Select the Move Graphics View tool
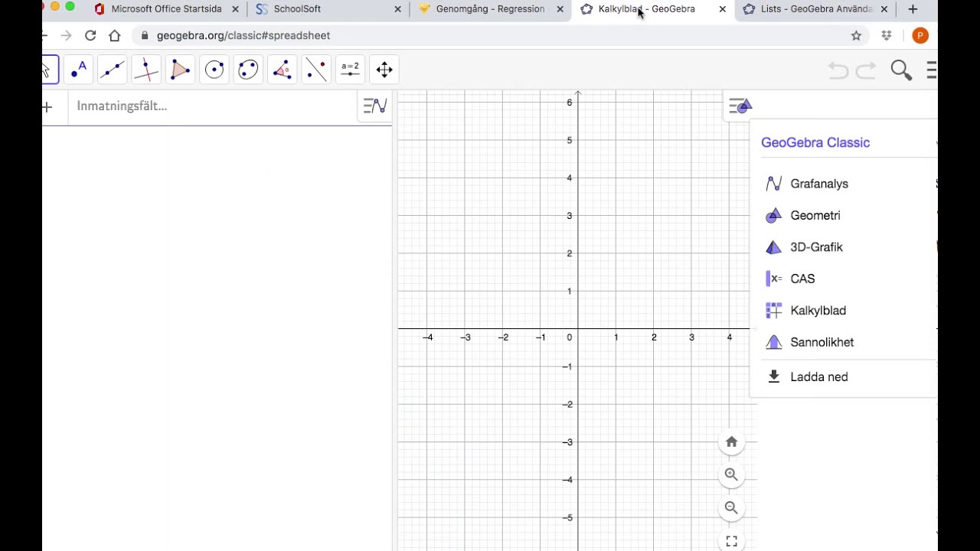Image resolution: width=980 pixels, height=551 pixels. 384,70
